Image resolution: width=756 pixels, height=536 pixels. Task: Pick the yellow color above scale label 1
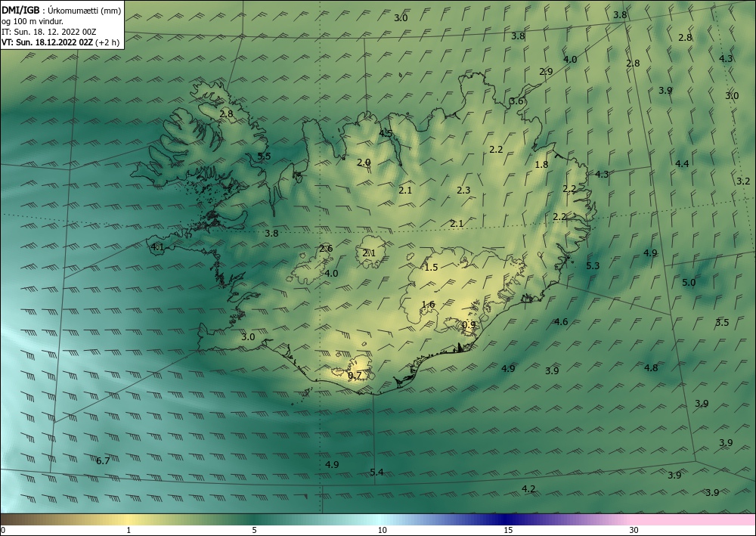tap(129, 519)
